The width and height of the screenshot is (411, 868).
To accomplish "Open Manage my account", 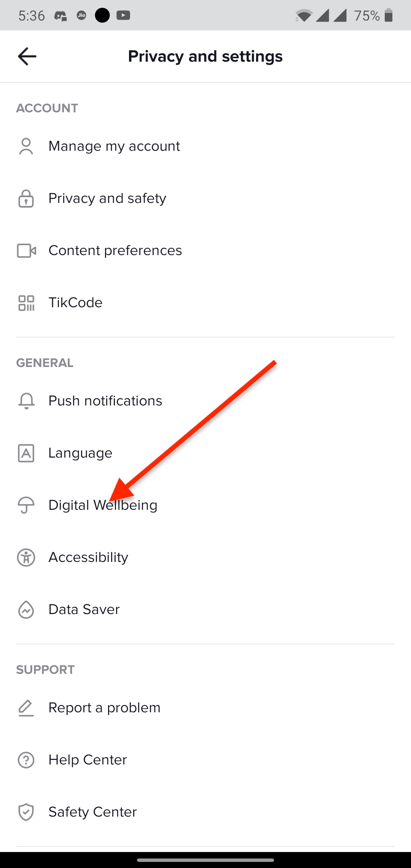I will [x=205, y=146].
